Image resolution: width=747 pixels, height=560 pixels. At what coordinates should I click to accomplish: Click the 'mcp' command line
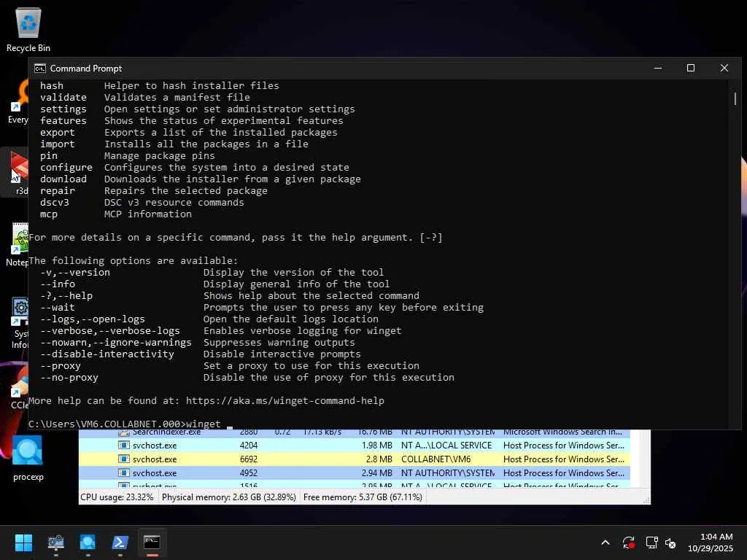(116, 214)
